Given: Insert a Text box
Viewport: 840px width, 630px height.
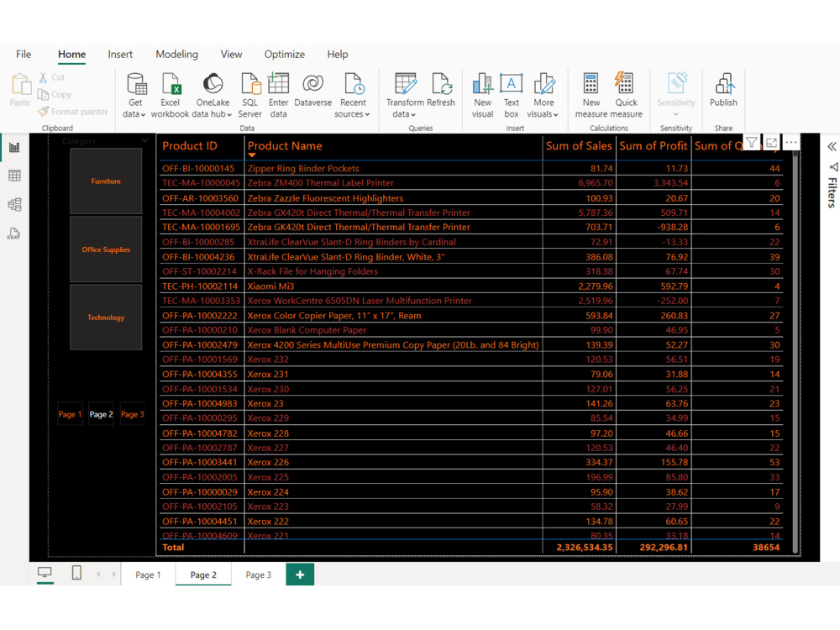Looking at the screenshot, I should point(512,92).
